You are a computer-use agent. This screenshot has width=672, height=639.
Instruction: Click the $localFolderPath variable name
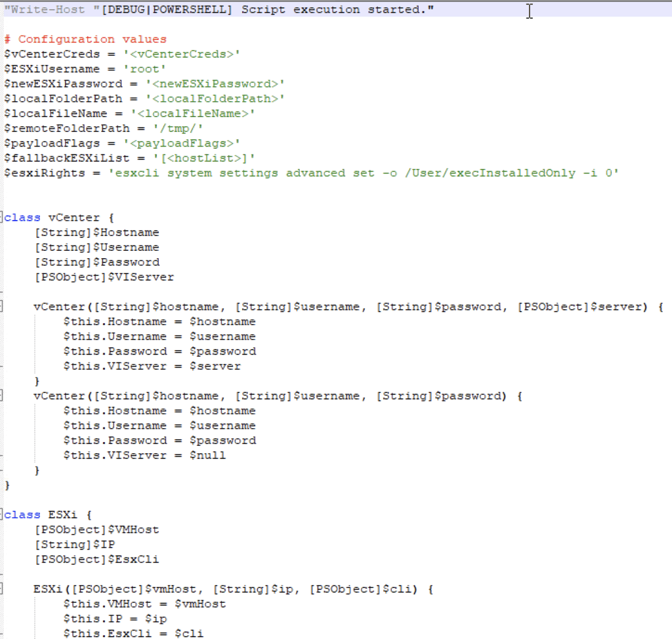coord(63,99)
